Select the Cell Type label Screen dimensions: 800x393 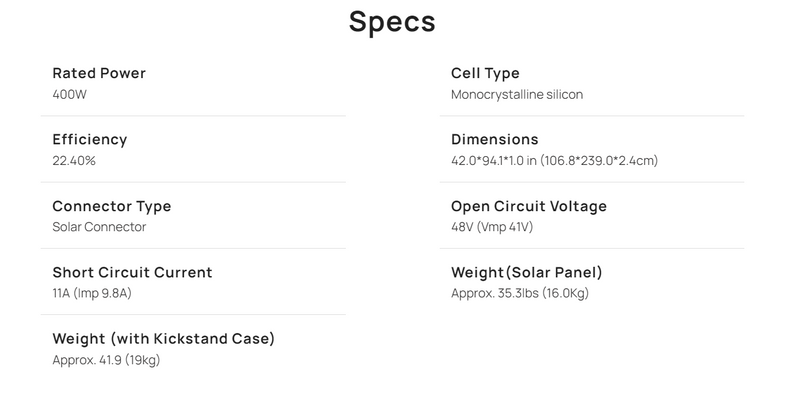(485, 73)
